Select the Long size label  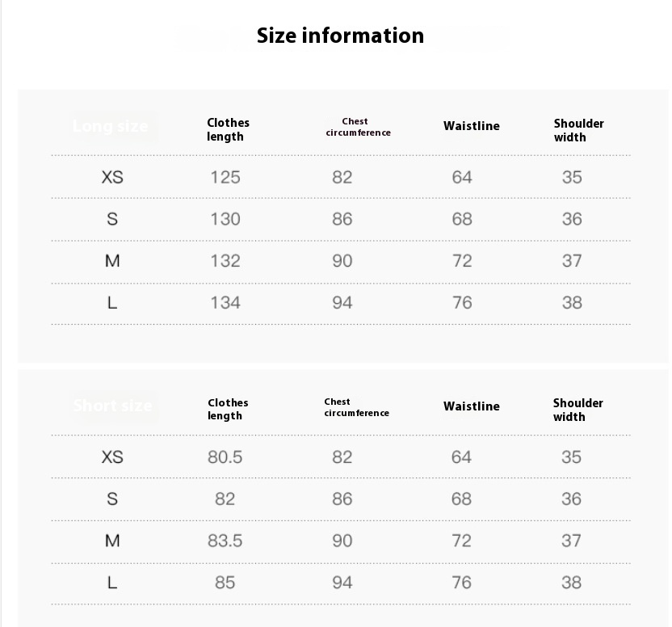point(111,126)
